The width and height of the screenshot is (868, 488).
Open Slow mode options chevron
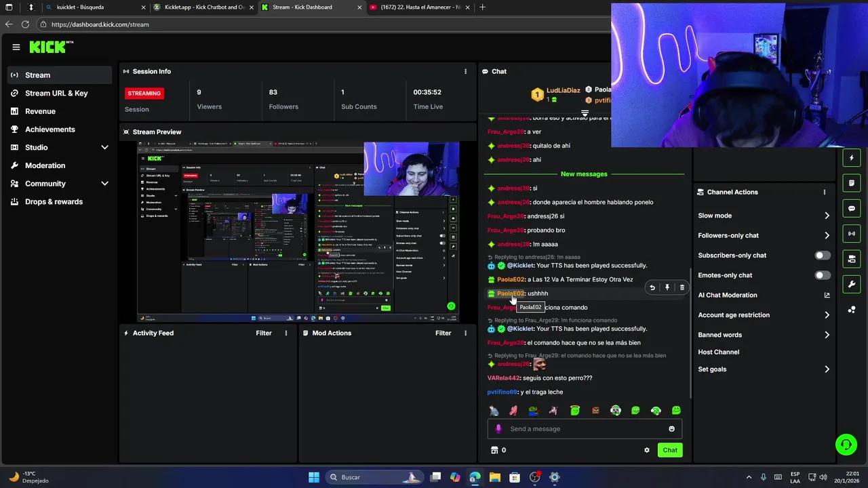coord(827,216)
